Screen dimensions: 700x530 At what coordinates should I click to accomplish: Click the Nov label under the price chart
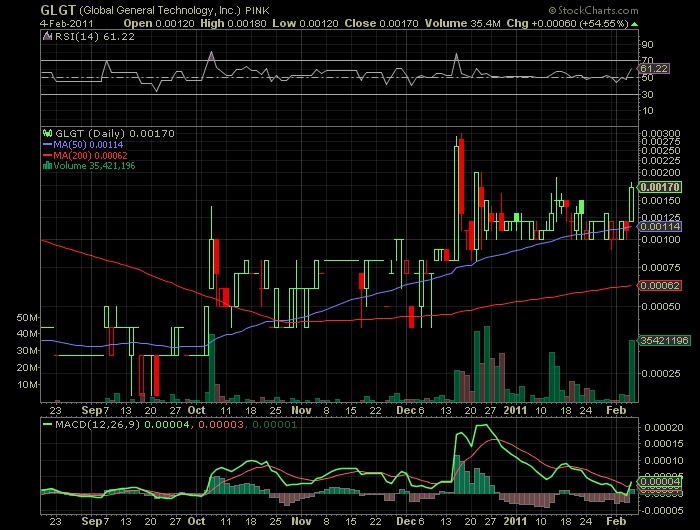pos(301,410)
